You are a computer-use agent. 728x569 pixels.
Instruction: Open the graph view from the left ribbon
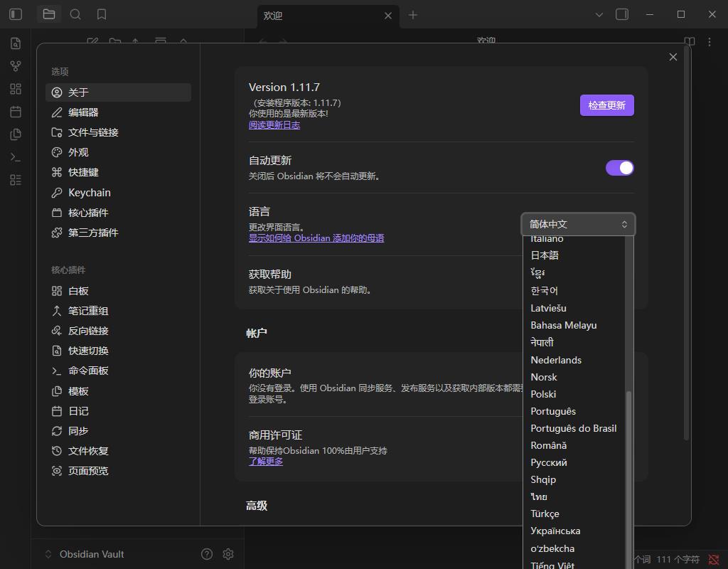pos(15,65)
